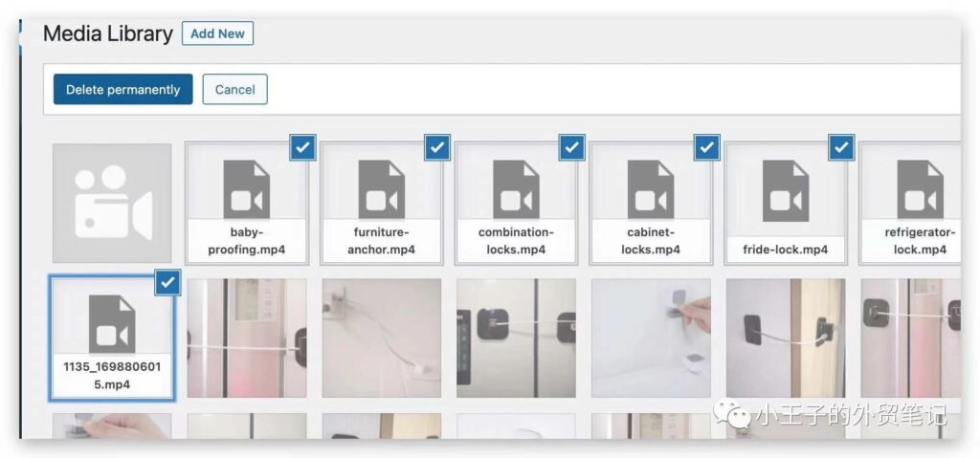The height and width of the screenshot is (458, 980).
Task: Toggle off the combination-locks.mp4 checkmark
Action: (x=572, y=147)
